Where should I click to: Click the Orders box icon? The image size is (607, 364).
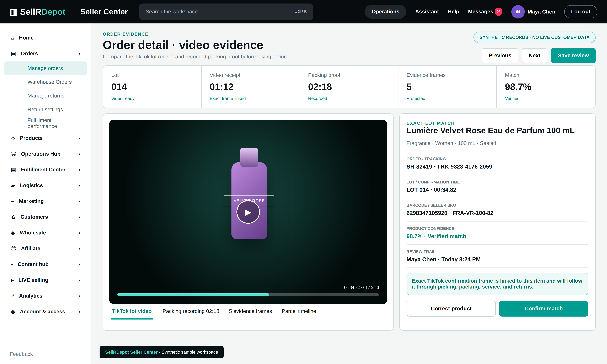13,54
